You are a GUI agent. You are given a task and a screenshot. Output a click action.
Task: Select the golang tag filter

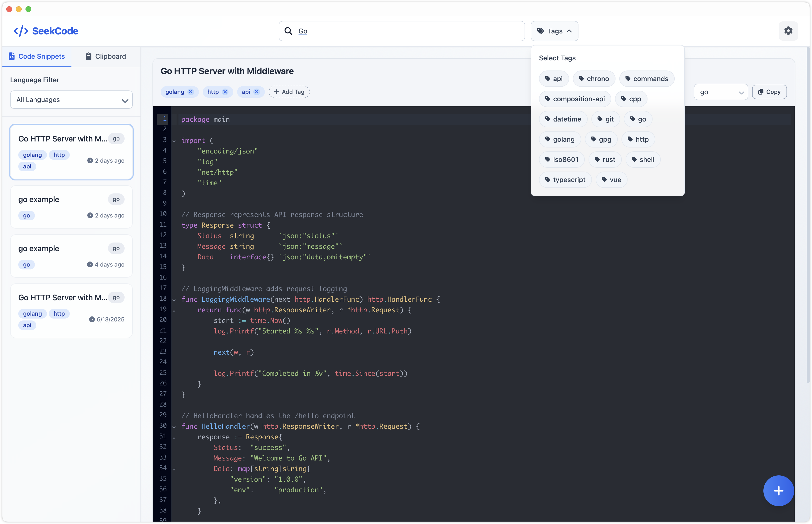tap(560, 139)
